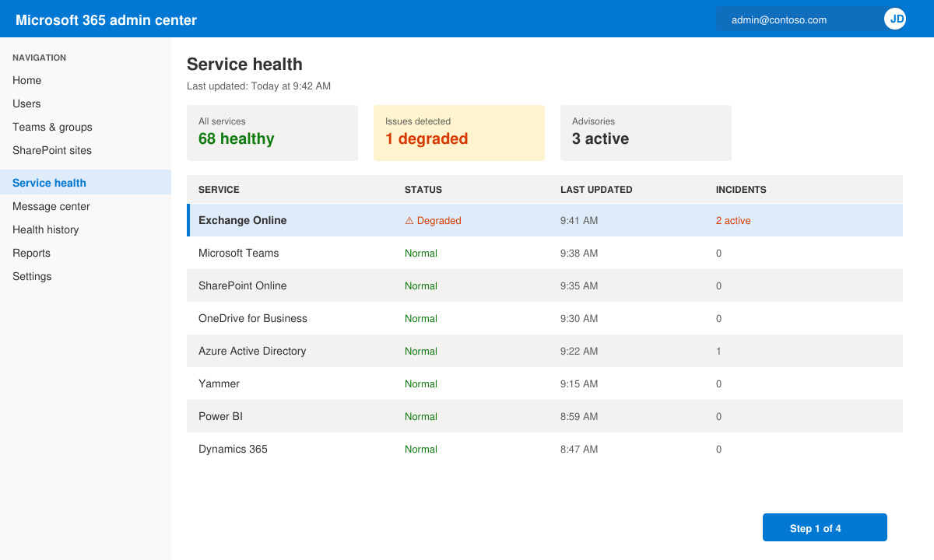This screenshot has height=560, width=934.
Task: Click the Normal status for Yammer
Action: [421, 384]
